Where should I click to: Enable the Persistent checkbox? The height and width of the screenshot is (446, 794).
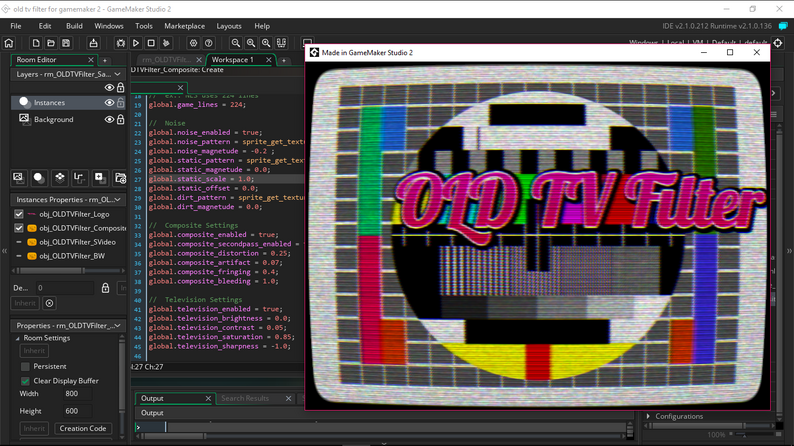click(x=25, y=366)
